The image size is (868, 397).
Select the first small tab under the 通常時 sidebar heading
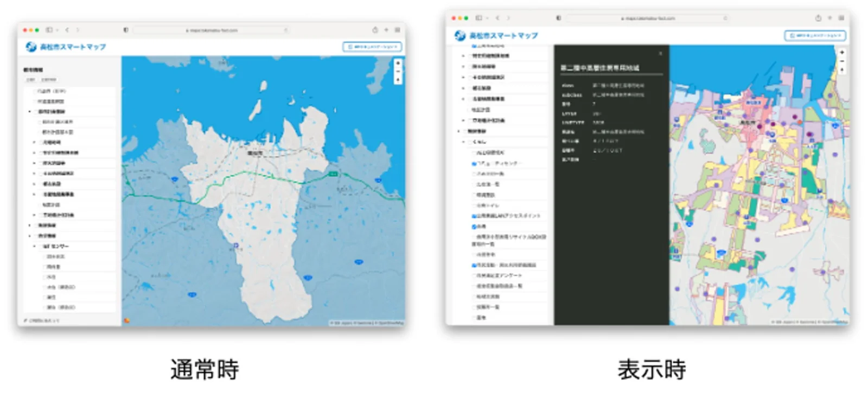(30, 79)
